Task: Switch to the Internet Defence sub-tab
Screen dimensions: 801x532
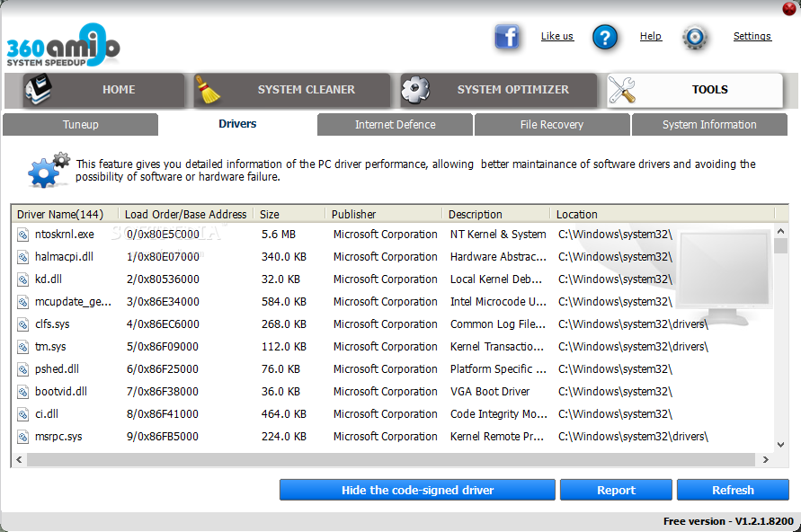Action: pos(395,125)
